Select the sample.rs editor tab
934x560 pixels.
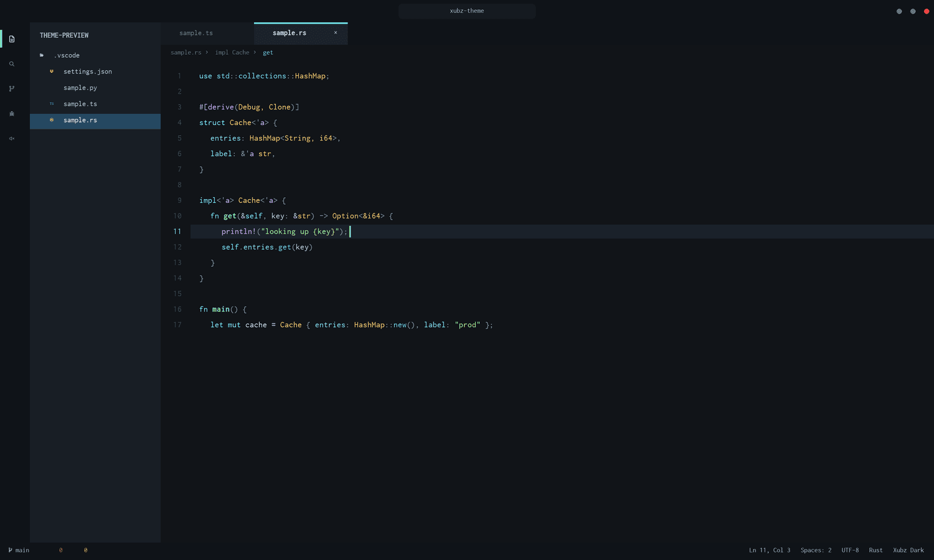(301, 34)
